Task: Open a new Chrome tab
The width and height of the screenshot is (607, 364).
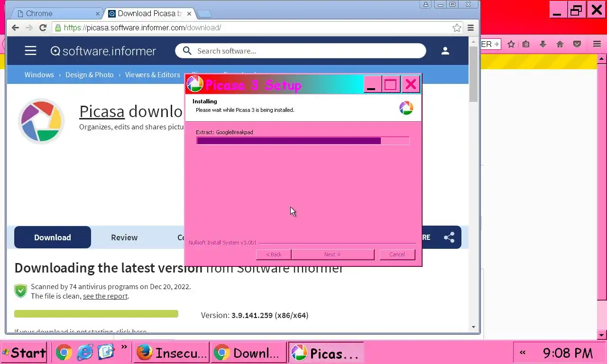Action: (204, 14)
